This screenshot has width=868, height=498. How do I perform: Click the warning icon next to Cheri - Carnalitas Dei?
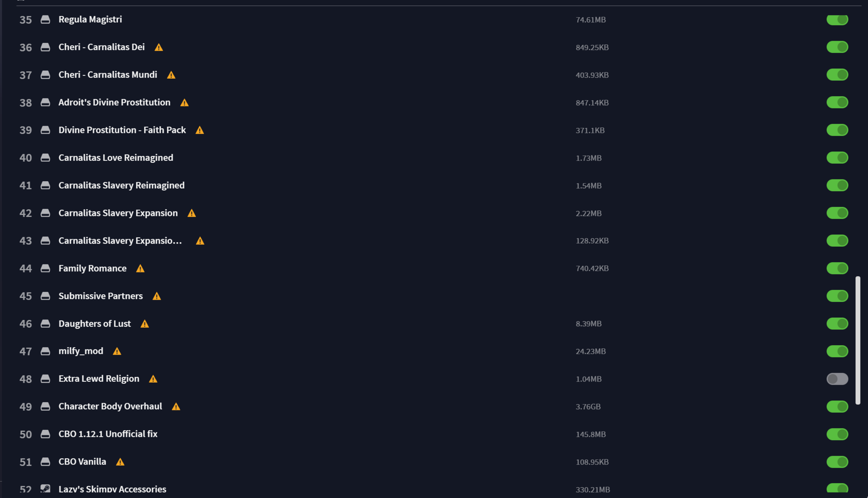159,47
